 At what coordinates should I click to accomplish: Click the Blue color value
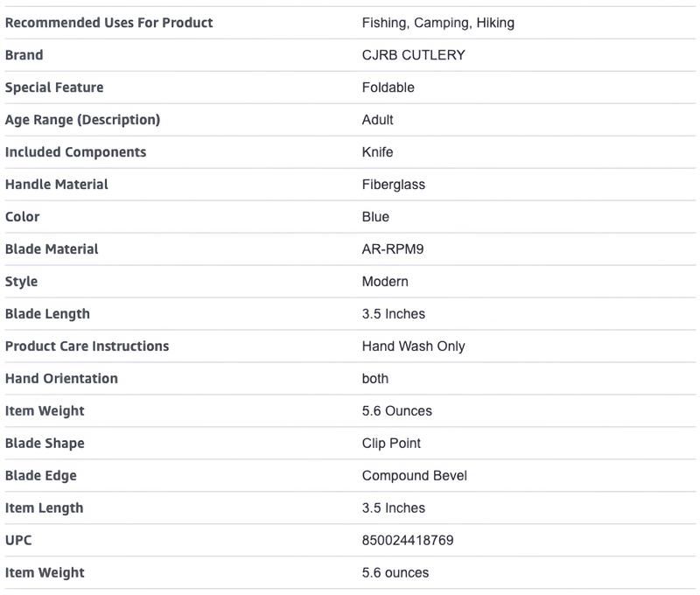point(375,217)
